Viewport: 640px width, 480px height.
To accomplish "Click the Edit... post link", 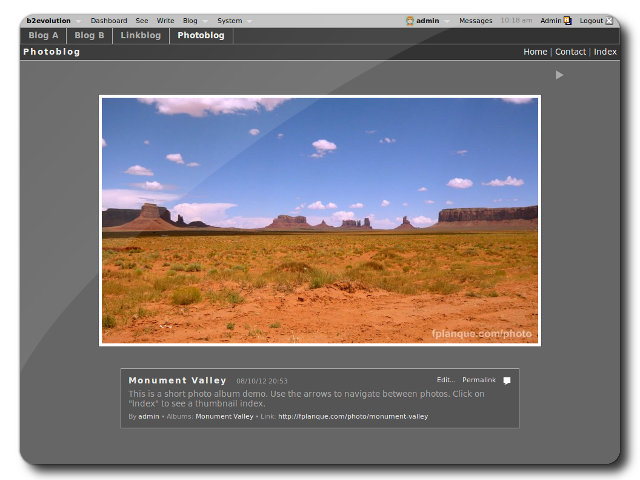I will 446,380.
